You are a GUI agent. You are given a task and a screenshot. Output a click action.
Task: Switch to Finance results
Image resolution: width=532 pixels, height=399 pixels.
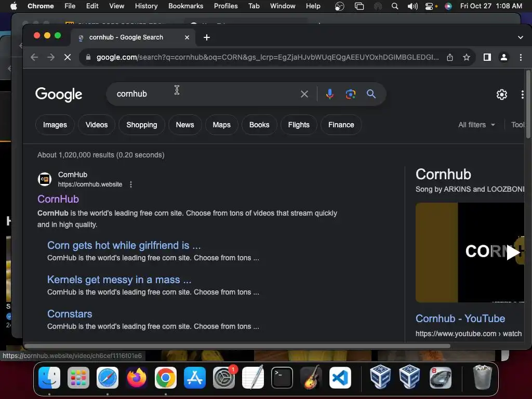tap(341, 125)
